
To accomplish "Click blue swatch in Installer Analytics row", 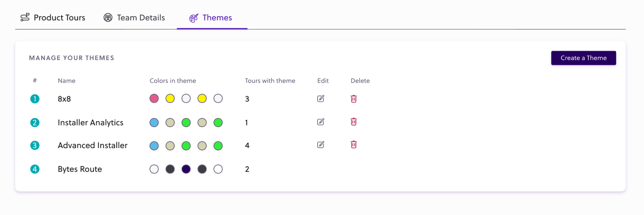I will click(154, 123).
